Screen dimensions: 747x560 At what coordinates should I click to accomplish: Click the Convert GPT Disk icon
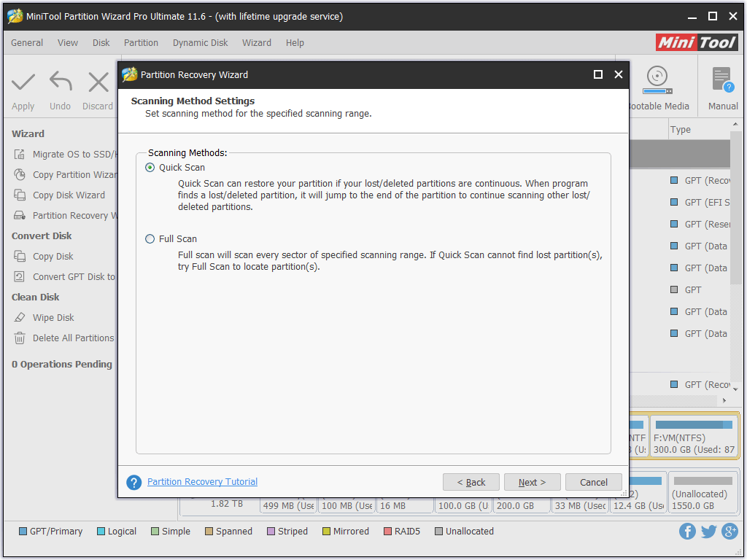point(20,276)
